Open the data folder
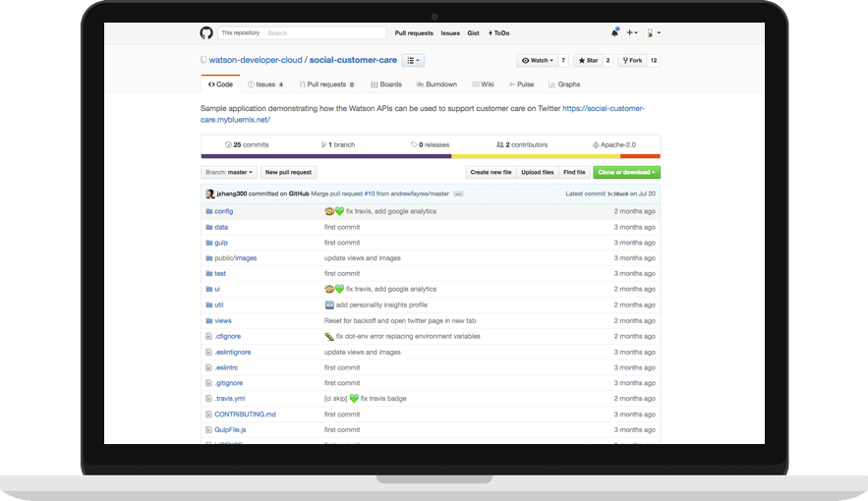 [x=221, y=227]
